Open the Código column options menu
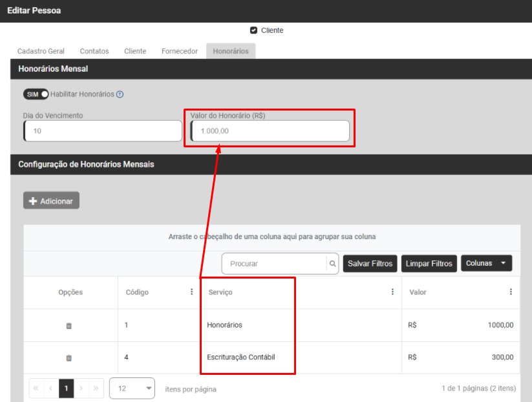The image size is (532, 402). pos(191,292)
